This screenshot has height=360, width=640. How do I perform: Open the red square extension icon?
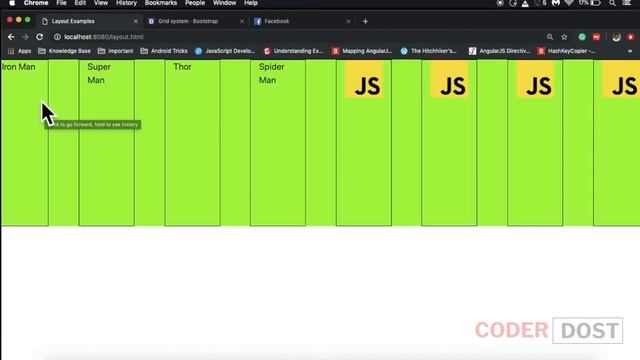click(596, 37)
